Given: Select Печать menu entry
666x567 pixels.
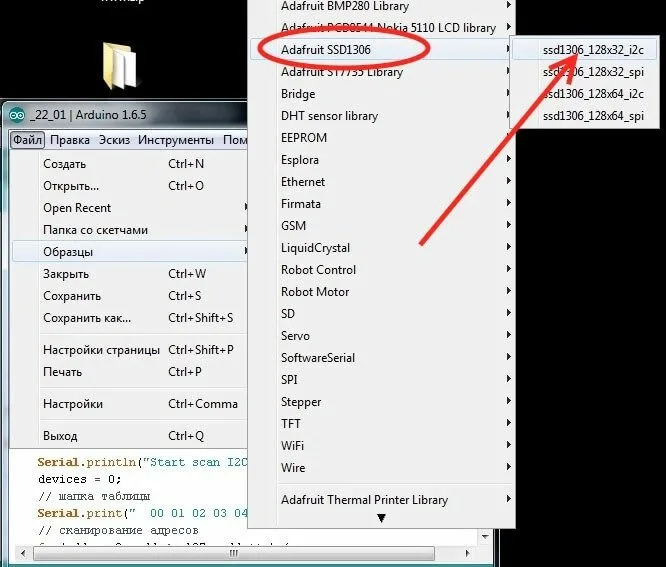Looking at the screenshot, I should 130,372.
